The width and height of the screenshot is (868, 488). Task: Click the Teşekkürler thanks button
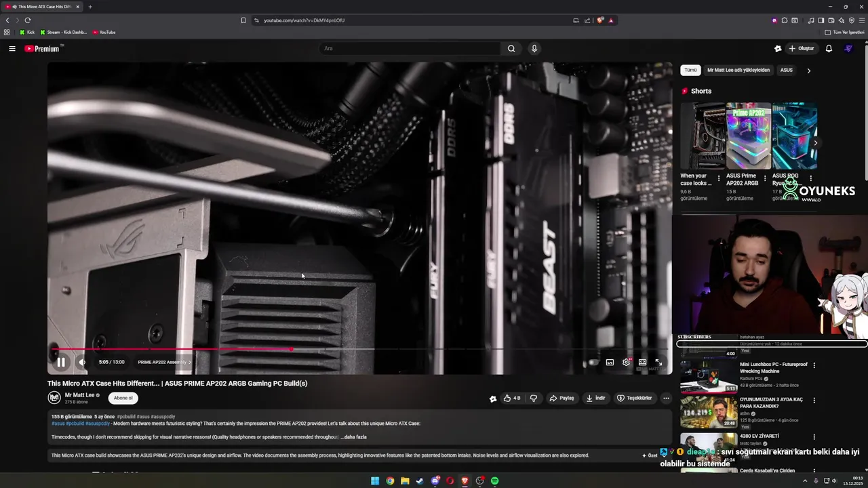[635, 398]
